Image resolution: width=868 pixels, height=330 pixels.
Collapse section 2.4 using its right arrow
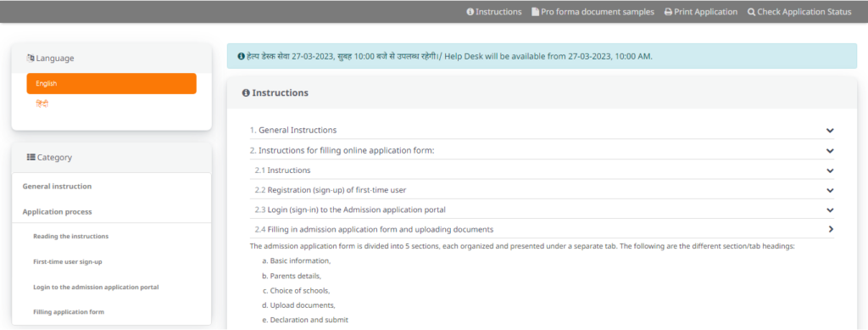click(831, 229)
